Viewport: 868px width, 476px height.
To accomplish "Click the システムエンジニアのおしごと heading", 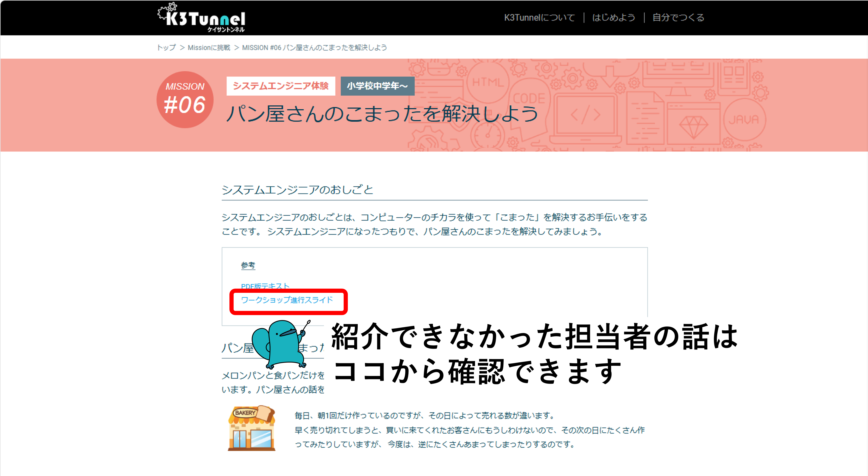I will (x=297, y=190).
